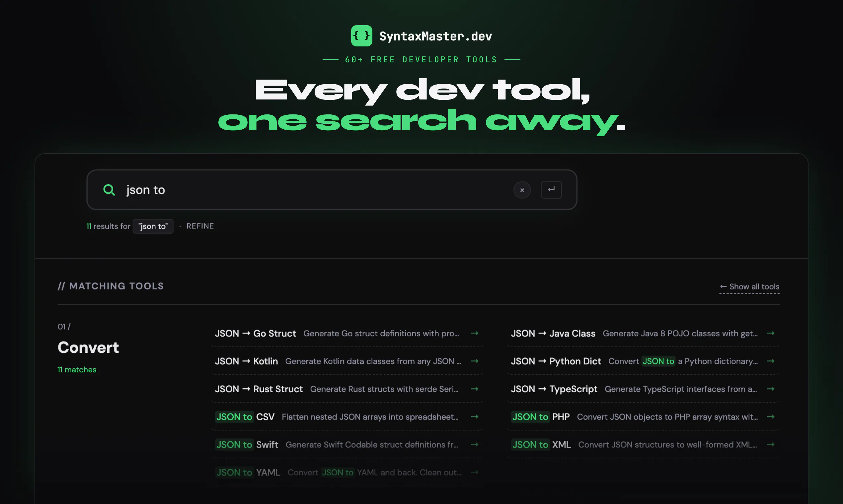
Task: Click the arrow icon on XML row
Action: tap(771, 445)
